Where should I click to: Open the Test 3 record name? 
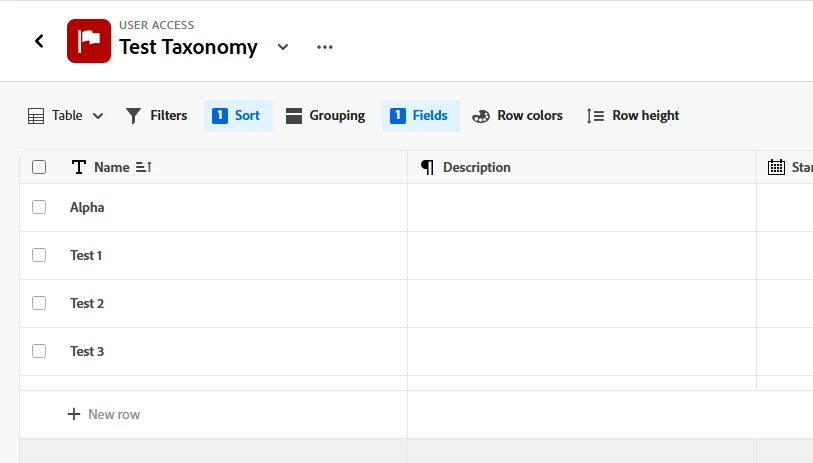(87, 352)
